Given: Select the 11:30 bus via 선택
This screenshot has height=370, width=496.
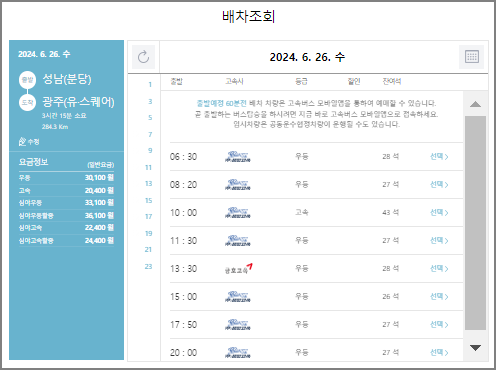Looking at the screenshot, I should (439, 240).
